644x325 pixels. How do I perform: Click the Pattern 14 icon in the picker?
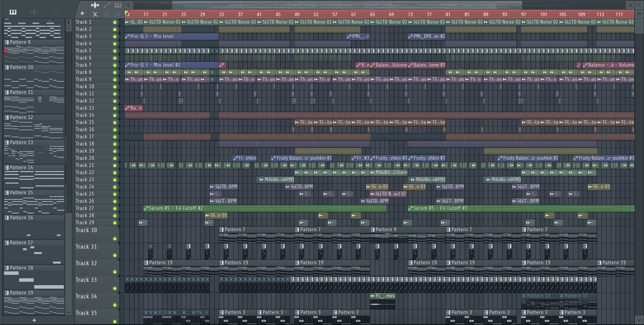coord(7,168)
